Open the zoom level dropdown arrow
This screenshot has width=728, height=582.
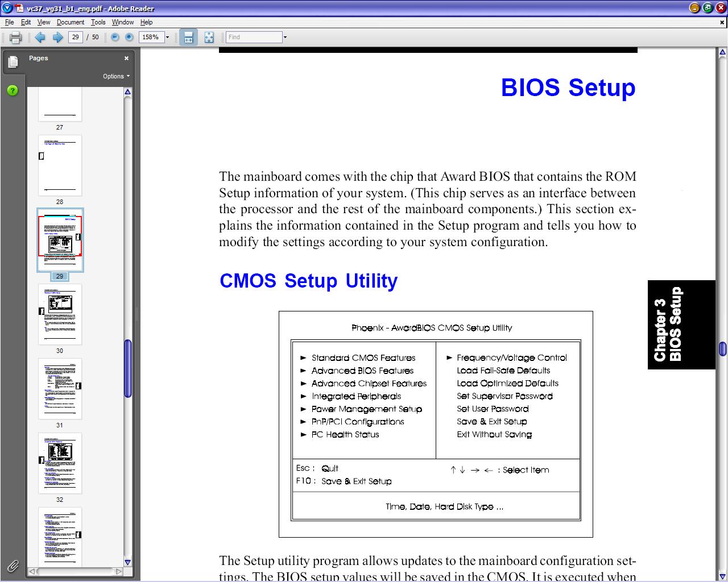[167, 38]
